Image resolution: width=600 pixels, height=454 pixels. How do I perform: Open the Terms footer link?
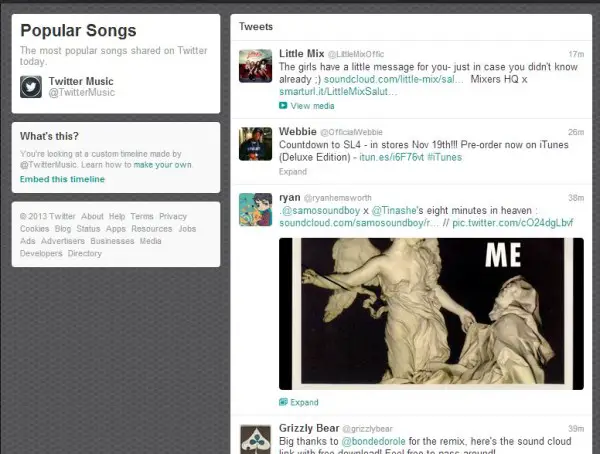click(142, 216)
